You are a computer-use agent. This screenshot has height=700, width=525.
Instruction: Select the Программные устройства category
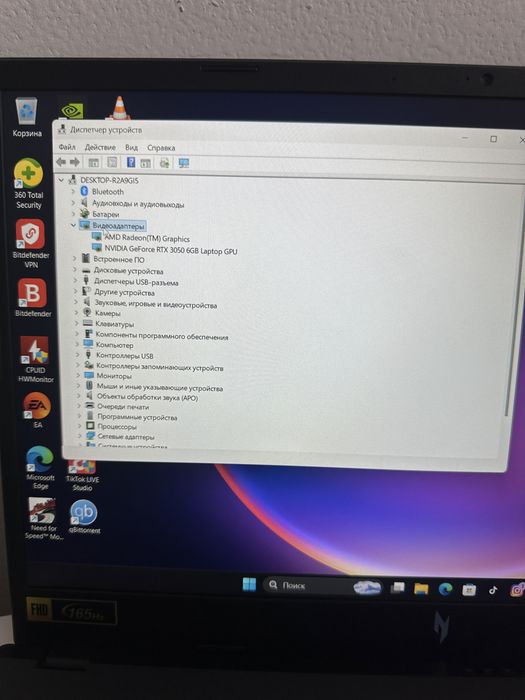[138, 418]
